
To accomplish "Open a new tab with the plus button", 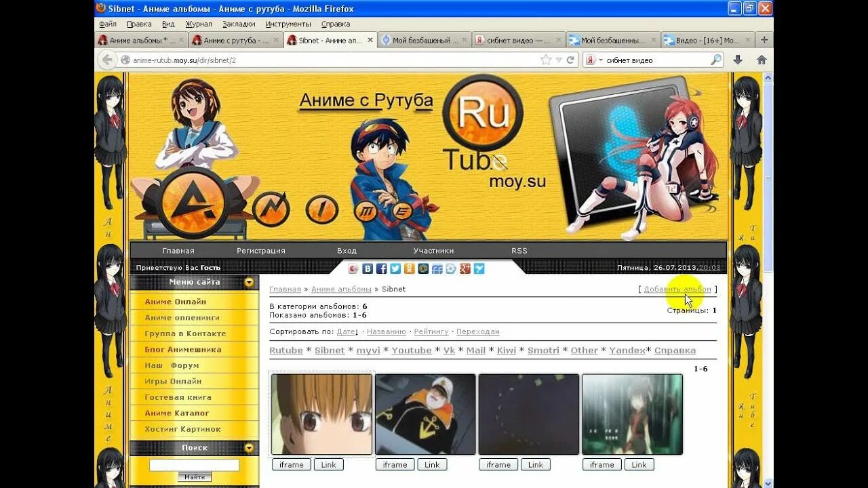I will click(764, 40).
